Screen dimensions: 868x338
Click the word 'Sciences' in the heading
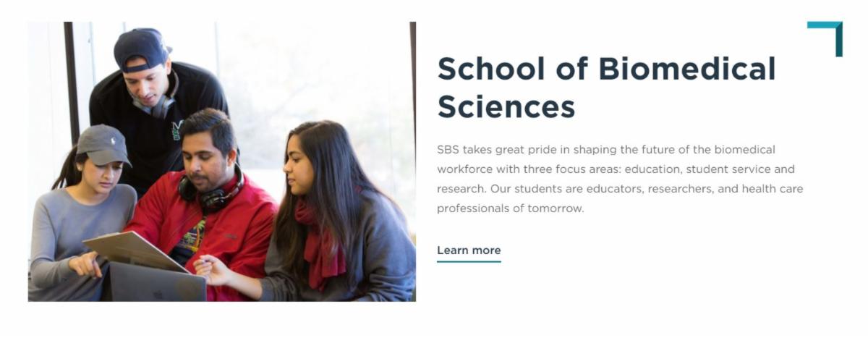[506, 106]
